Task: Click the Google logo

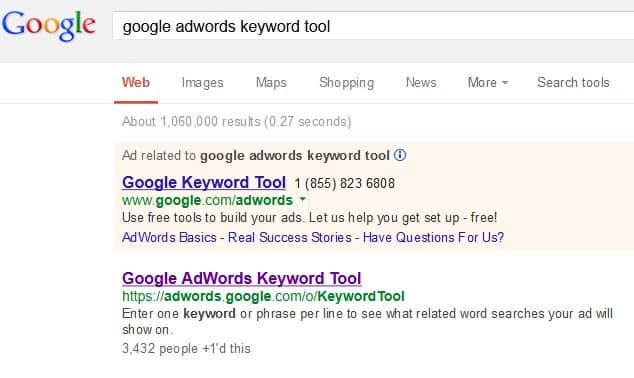Action: point(49,25)
